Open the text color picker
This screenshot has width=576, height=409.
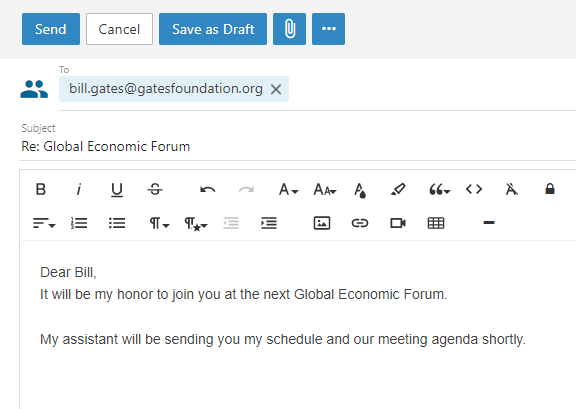point(360,190)
